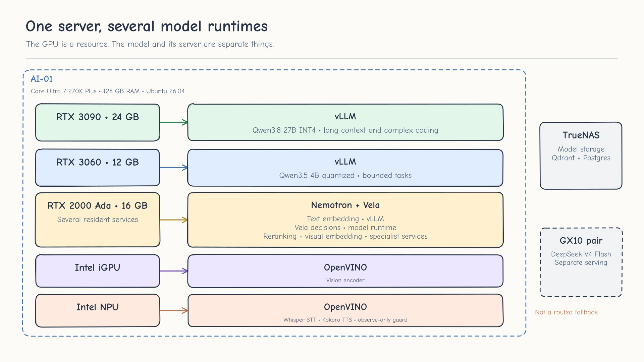644x362 pixels.
Task: Click 'Qwen3.5 4B quantized • bounded tasks' text
Action: [345, 175]
